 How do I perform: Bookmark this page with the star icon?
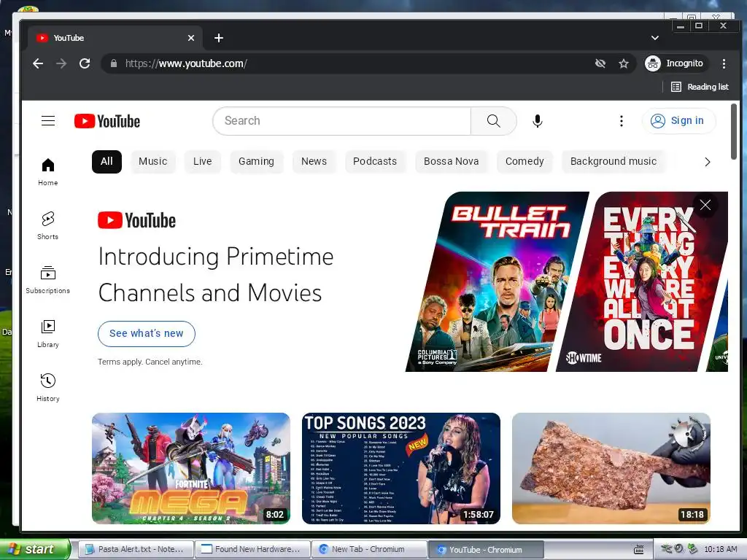point(624,63)
